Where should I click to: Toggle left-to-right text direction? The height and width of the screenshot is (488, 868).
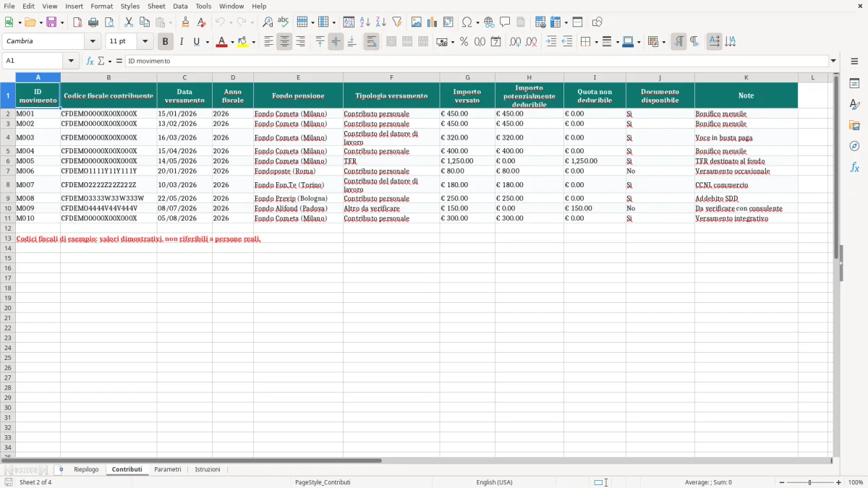coord(678,42)
